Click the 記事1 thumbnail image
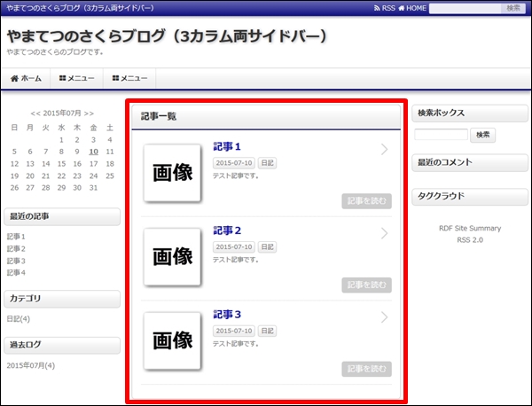532x406 pixels. pyautogui.click(x=172, y=173)
